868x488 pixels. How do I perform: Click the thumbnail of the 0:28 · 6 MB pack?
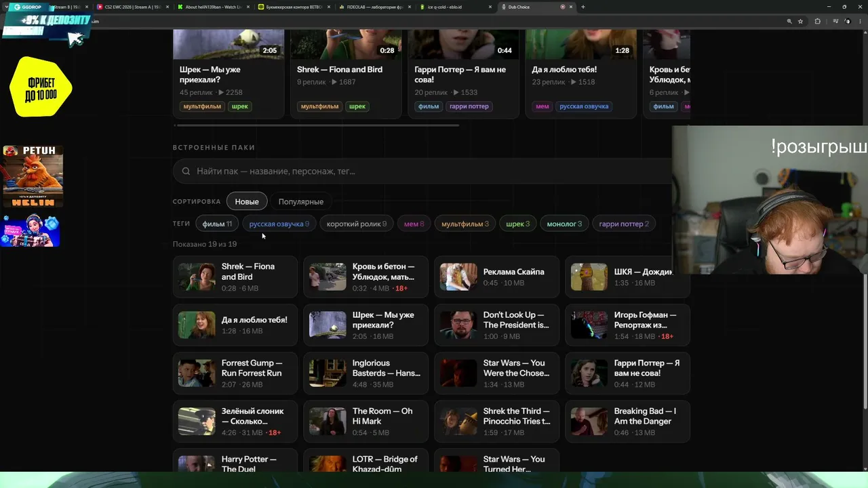coord(197,277)
